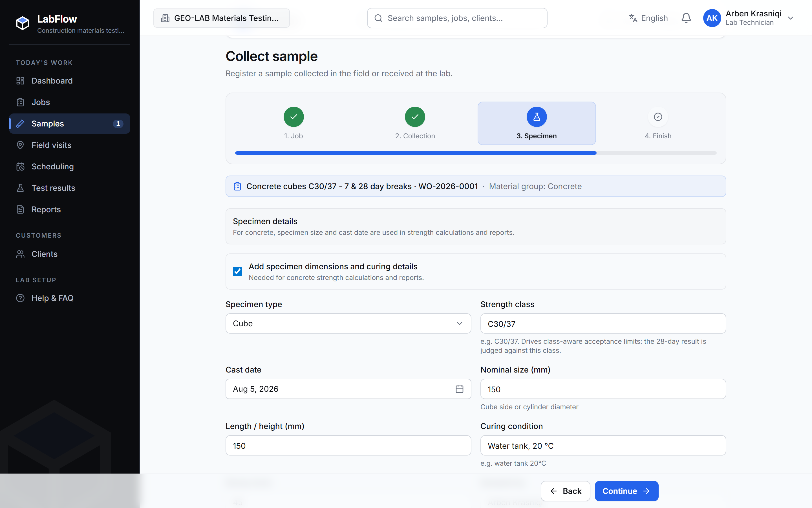
Task: Open Clients in the sidebar
Action: coord(69,254)
